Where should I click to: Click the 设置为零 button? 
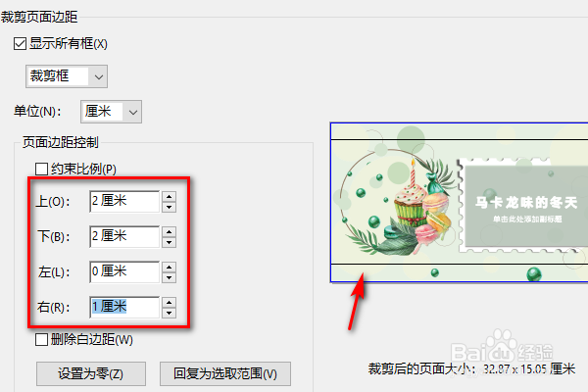pyautogui.click(x=91, y=373)
